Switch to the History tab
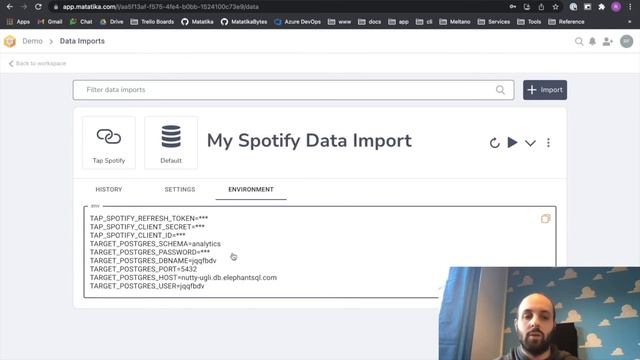This screenshot has height=360, width=640. [109, 189]
